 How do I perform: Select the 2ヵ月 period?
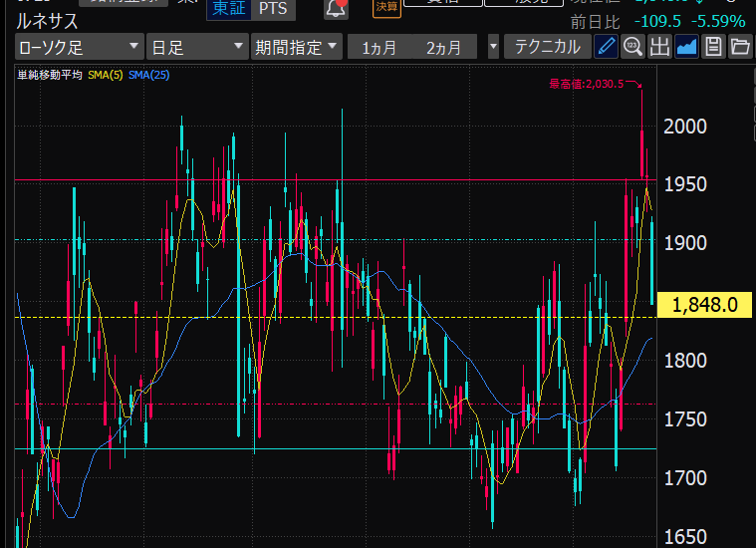pos(444,47)
